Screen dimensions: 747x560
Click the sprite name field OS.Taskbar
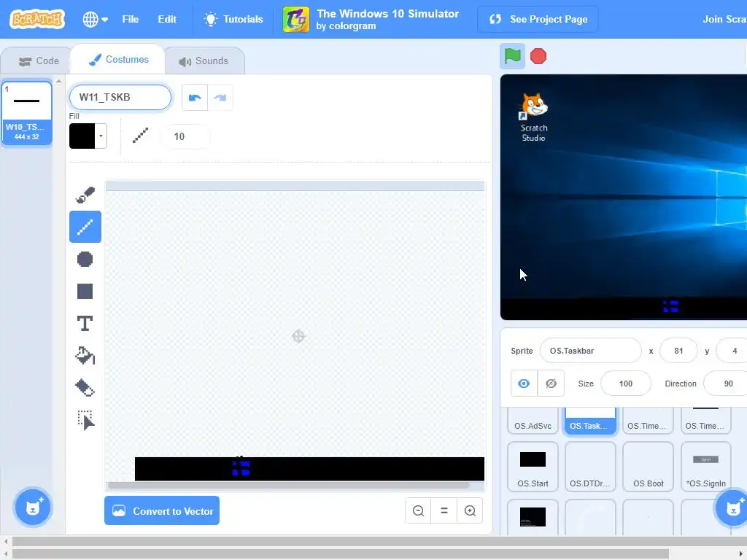590,351
